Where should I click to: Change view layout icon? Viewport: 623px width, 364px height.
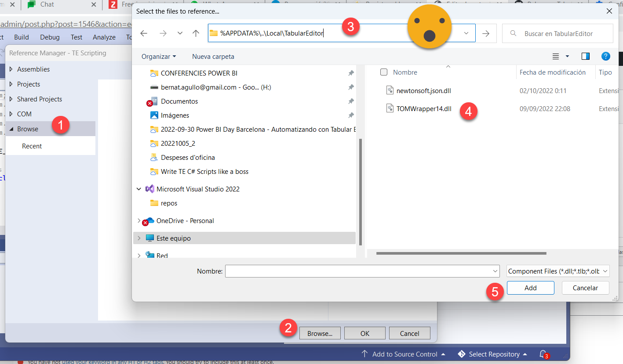coord(556,56)
